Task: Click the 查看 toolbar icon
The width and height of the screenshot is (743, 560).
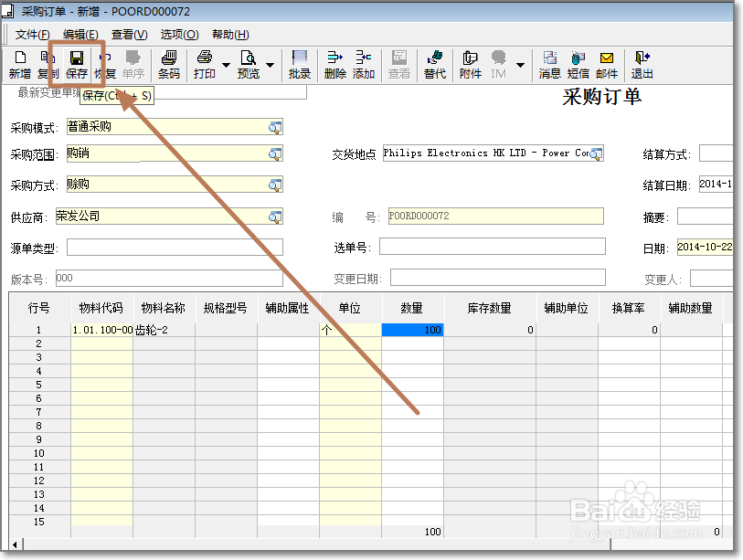Action: pyautogui.click(x=399, y=65)
